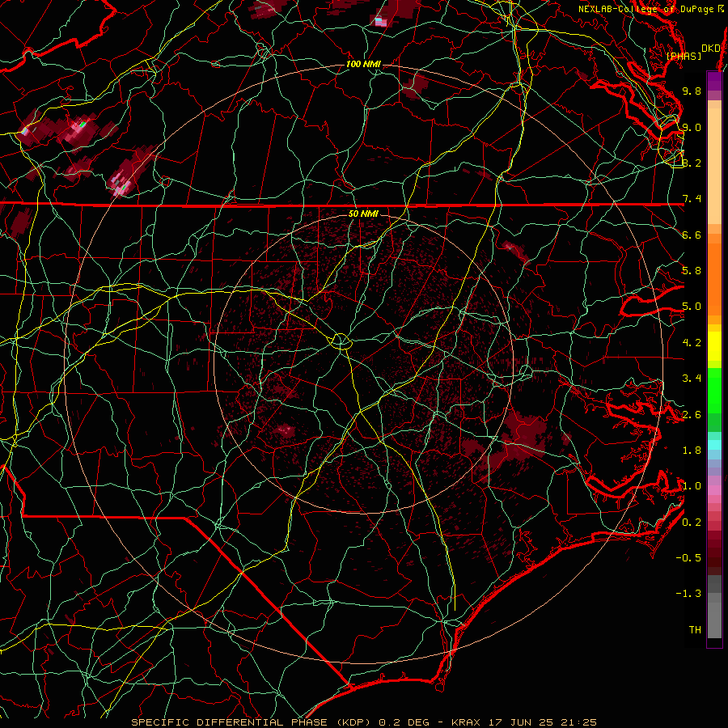Click the 0.2 value on the color scale
Viewport: 728px width, 728px height.
pyautogui.click(x=692, y=523)
